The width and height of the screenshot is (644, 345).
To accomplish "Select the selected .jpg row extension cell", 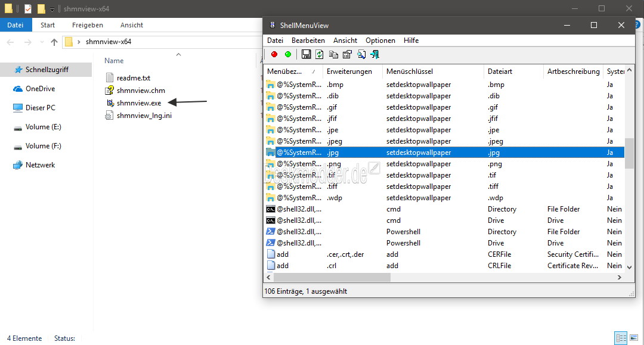I will (333, 153).
